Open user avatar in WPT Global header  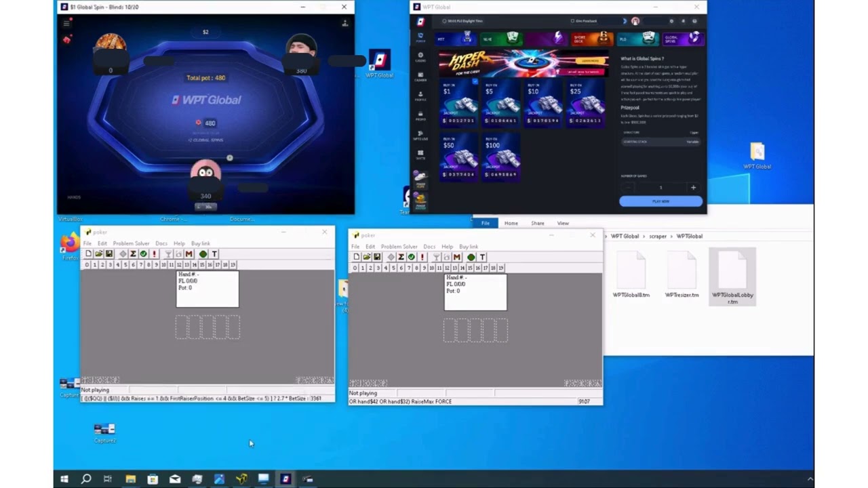[x=635, y=21]
